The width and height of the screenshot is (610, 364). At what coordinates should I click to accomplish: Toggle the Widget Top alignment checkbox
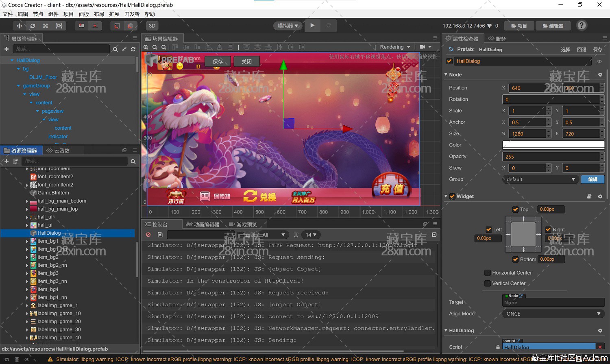coord(515,209)
